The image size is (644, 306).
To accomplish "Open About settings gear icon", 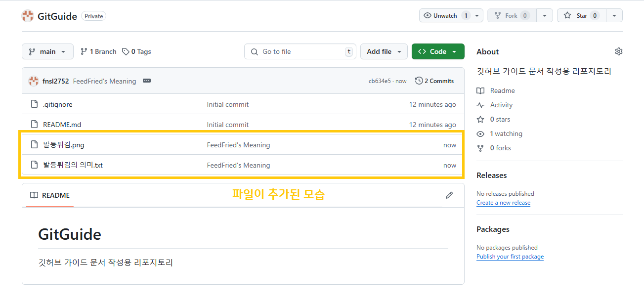I will click(618, 51).
